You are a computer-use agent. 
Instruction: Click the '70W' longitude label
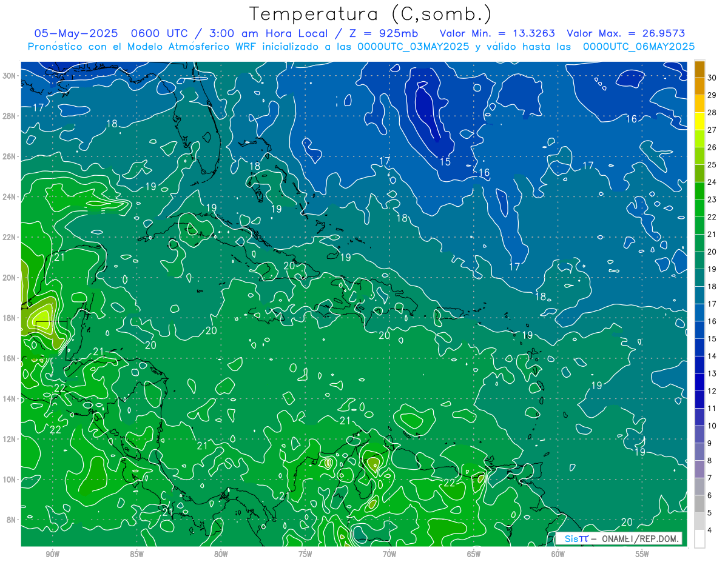pos(389,554)
